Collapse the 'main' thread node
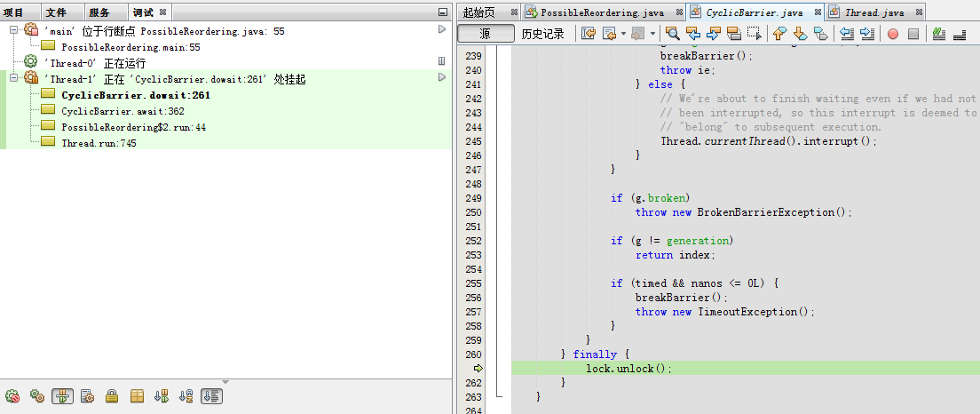Screen dimensions: 980x414 pyautogui.click(x=13, y=30)
